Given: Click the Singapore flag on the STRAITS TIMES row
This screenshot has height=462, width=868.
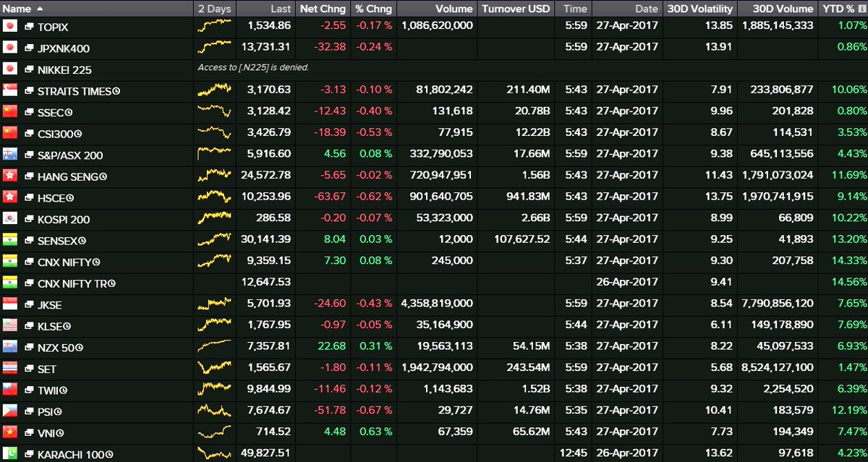Looking at the screenshot, I should [x=10, y=90].
